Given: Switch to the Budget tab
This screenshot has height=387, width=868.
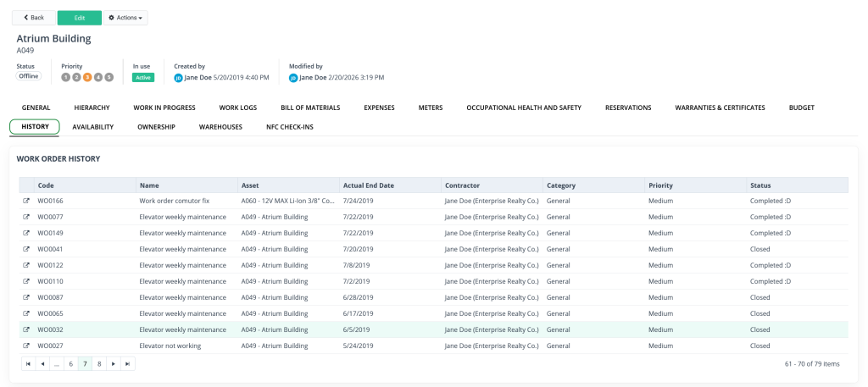Looking at the screenshot, I should pyautogui.click(x=802, y=108).
